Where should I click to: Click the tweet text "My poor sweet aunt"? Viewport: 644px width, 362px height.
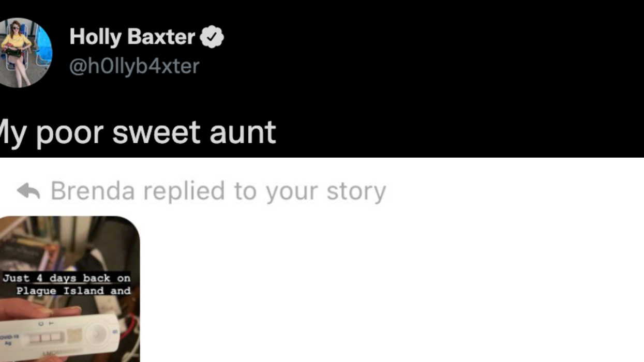coord(137,132)
